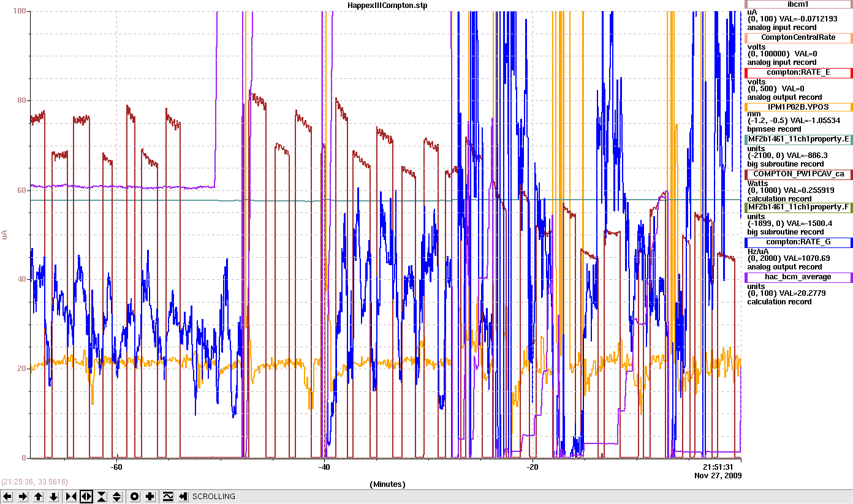This screenshot has width=853, height=504.
Task: Click the Watts units label
Action: (757, 182)
